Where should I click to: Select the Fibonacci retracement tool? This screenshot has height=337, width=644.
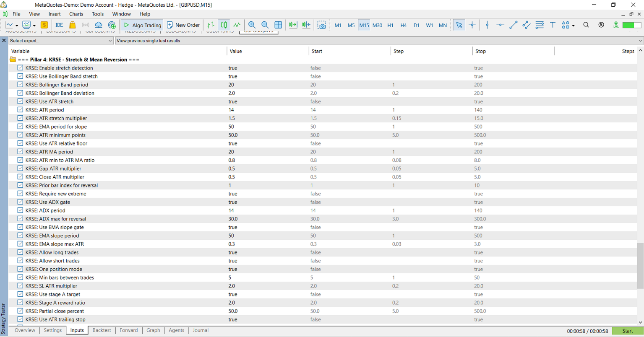[x=540, y=25]
